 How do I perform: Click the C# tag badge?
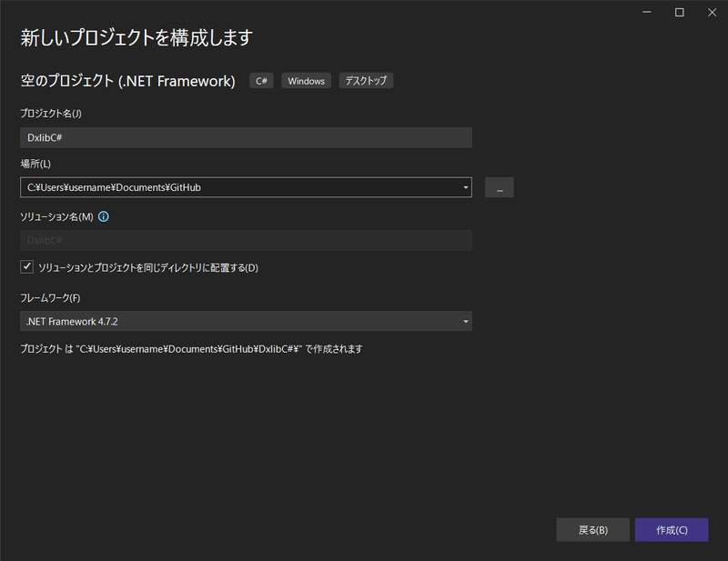click(261, 81)
